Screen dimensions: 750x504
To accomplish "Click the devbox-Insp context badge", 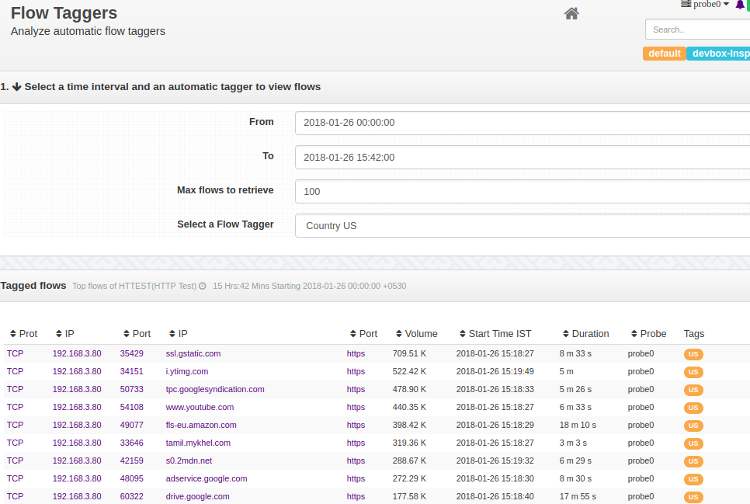I will coord(718,54).
